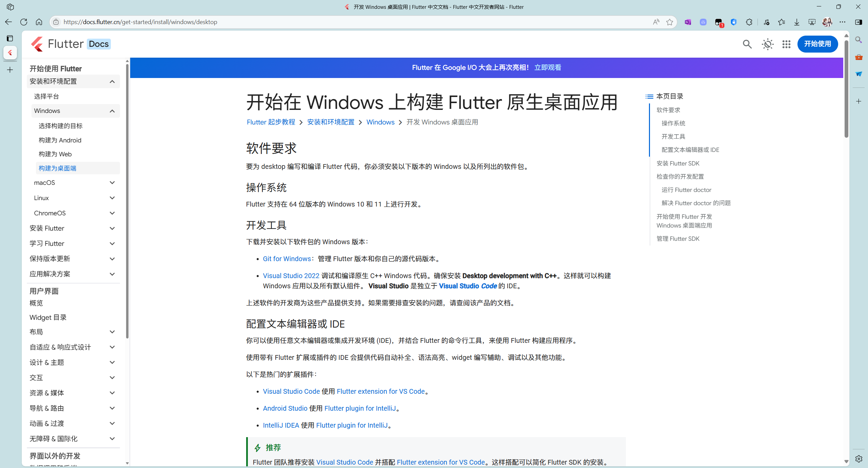
Task: Open sidebar settings gear icon
Action: coord(859,459)
